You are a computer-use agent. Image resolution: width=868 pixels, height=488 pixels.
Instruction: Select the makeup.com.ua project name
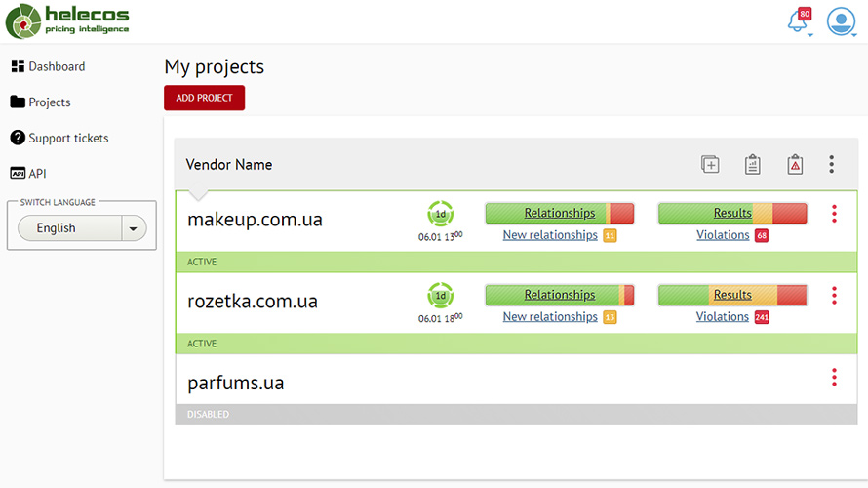[255, 220]
